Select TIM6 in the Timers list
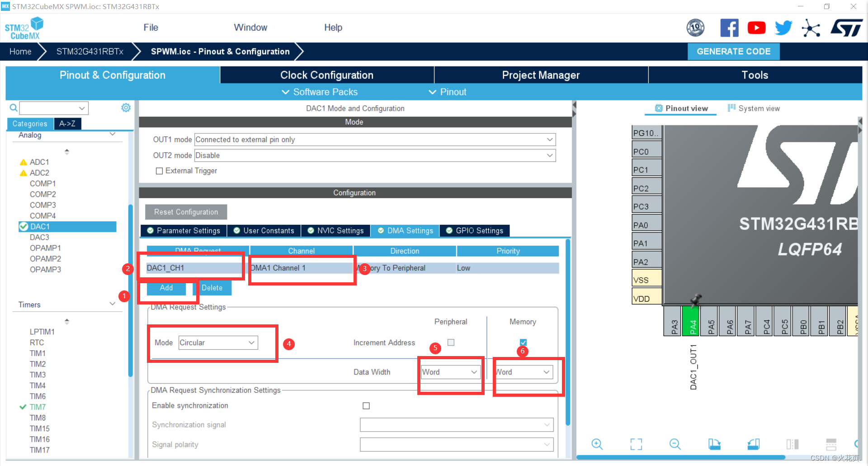This screenshot has height=466, width=868. click(38, 396)
